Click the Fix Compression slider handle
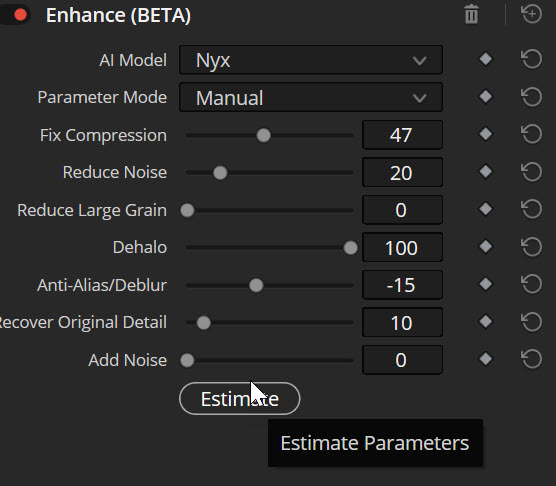The image size is (556, 486). pos(263,135)
